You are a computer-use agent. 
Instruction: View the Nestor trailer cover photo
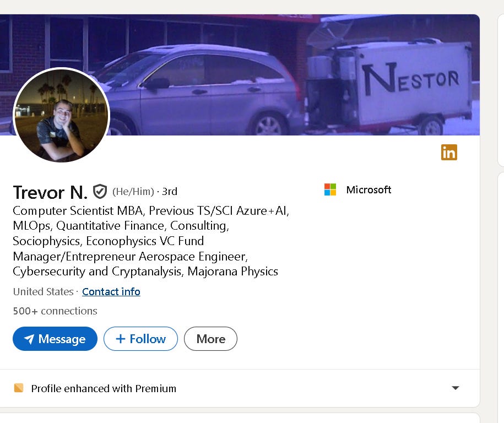240,74
